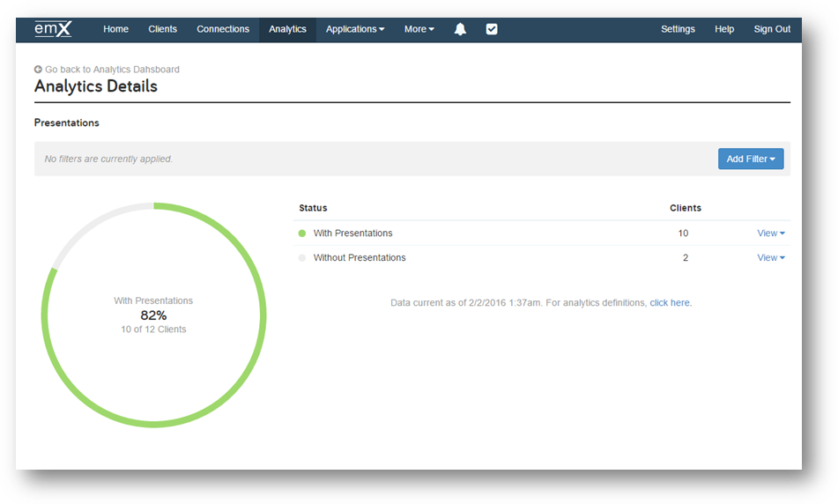Open the notifications bell icon

(460, 29)
